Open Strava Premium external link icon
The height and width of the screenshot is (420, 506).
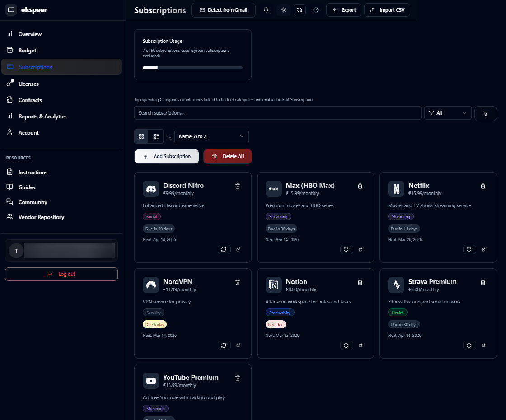coord(483,345)
